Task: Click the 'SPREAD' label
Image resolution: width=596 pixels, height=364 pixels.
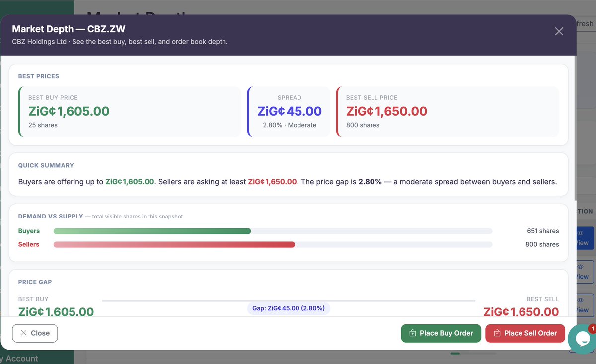Action: click(x=290, y=98)
